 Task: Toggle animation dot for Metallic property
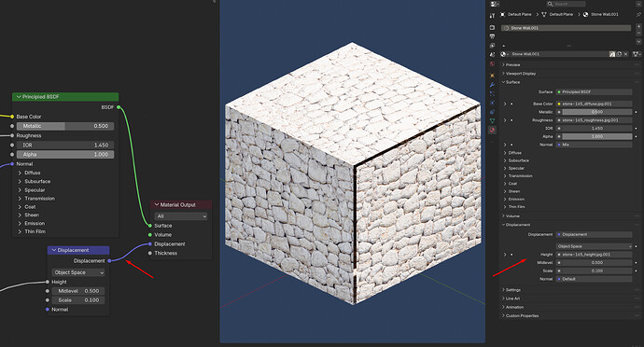coord(637,112)
